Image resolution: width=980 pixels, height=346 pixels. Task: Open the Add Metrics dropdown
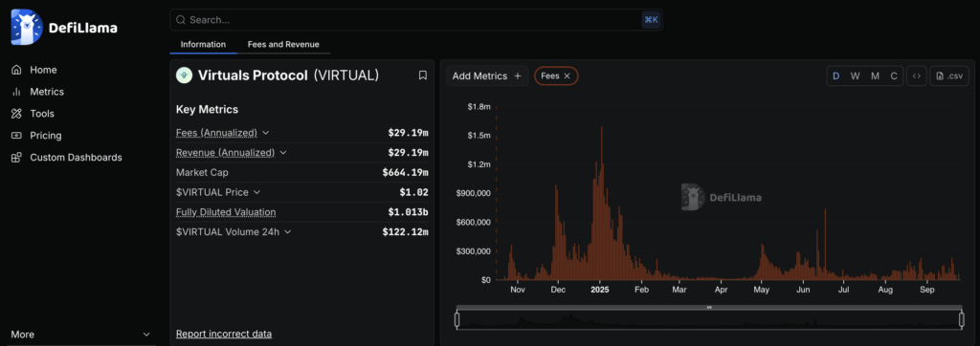pos(487,76)
